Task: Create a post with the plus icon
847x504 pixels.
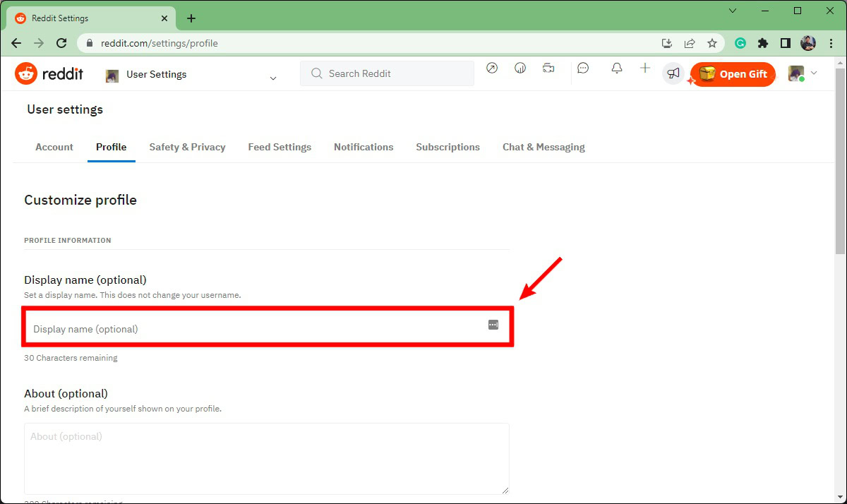Action: coord(644,68)
